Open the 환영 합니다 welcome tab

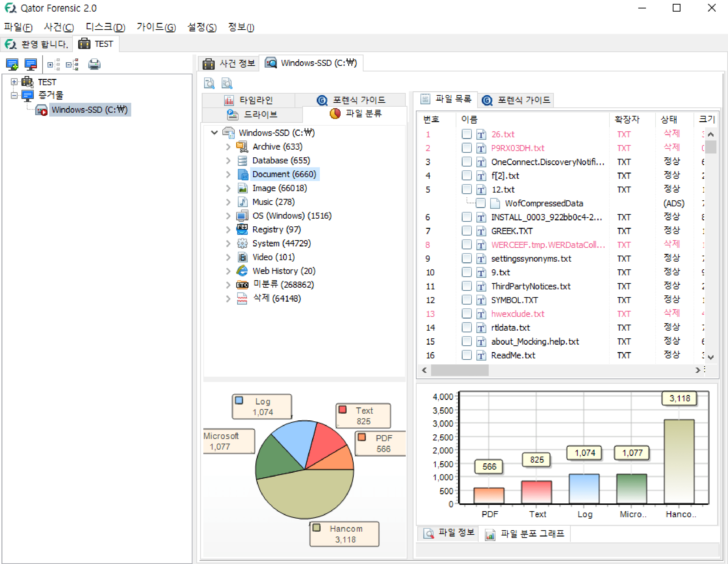[x=37, y=44]
